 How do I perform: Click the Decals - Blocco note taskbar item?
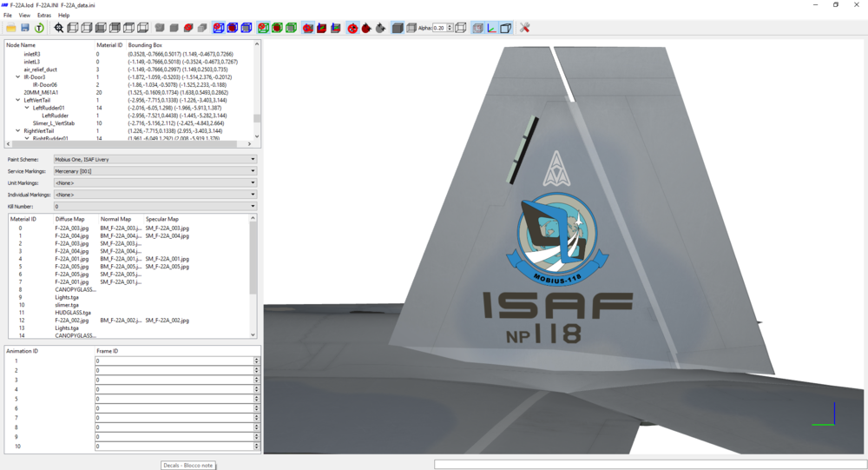[x=188, y=466]
